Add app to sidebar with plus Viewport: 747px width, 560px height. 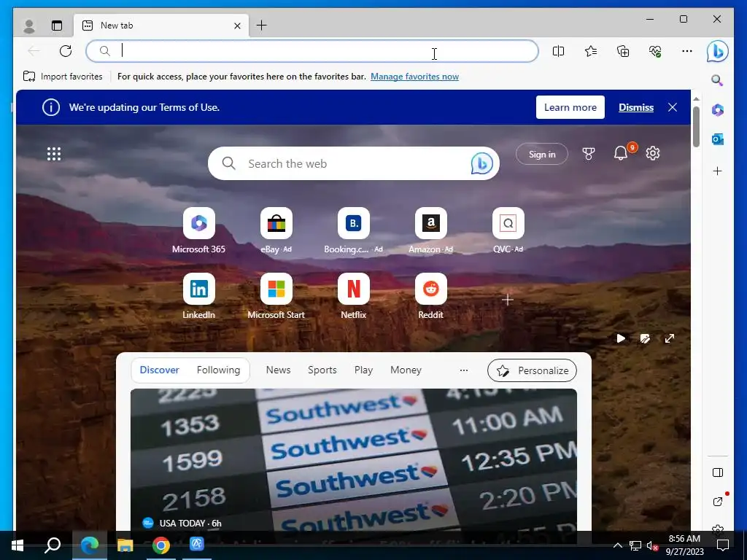pos(718,171)
